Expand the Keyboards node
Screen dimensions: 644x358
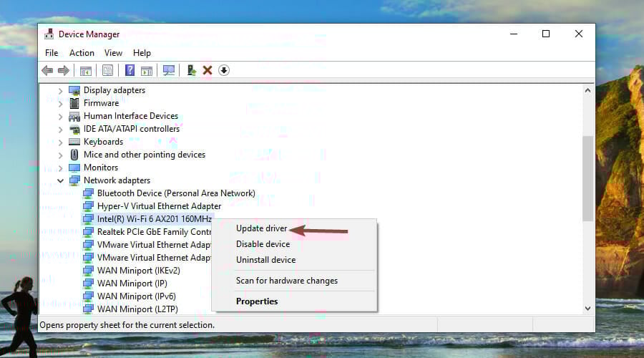click(60, 142)
